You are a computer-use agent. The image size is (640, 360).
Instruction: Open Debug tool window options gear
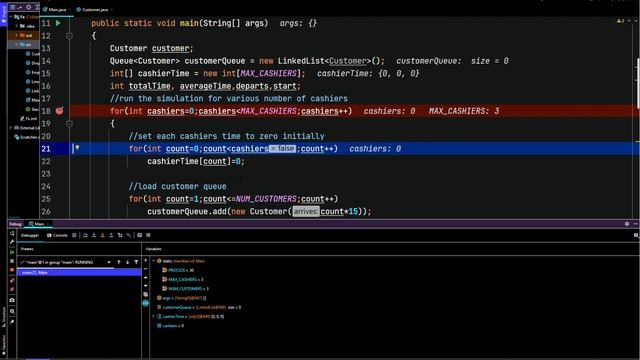point(627,224)
